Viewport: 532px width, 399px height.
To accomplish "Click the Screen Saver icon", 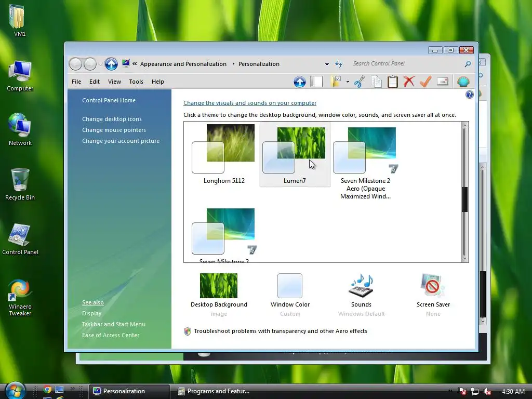I will pyautogui.click(x=433, y=285).
